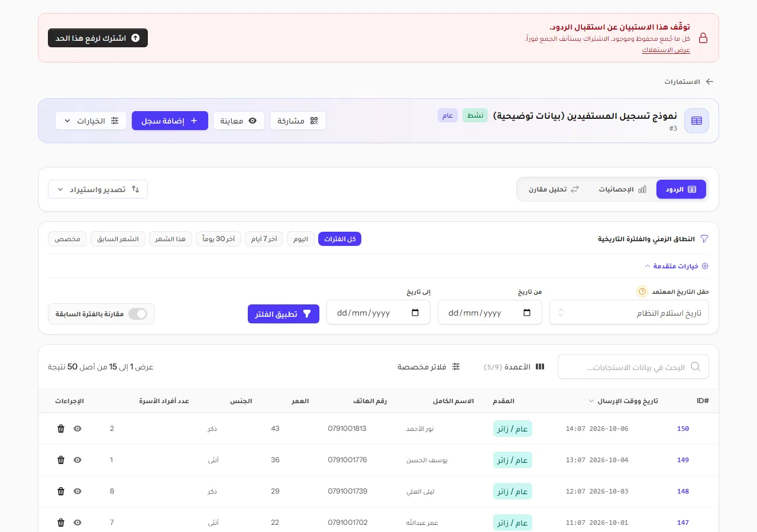The width and height of the screenshot is (757, 532).
Task: Click the form table icon beside the form title
Action: coord(697,121)
